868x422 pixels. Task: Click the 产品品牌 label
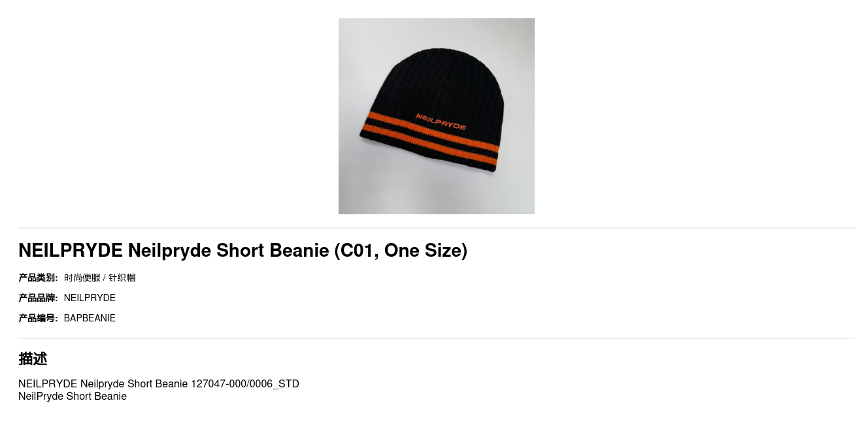[38, 298]
